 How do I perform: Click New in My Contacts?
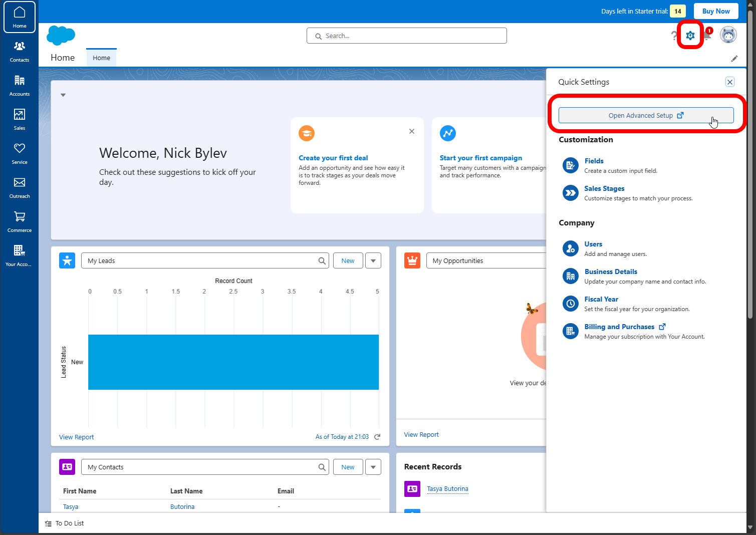click(348, 467)
